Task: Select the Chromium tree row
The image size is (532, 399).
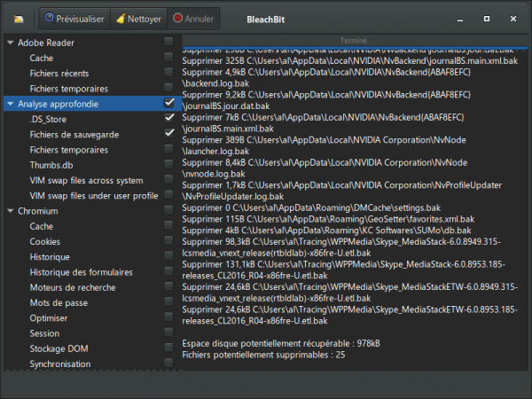Action: [92, 211]
